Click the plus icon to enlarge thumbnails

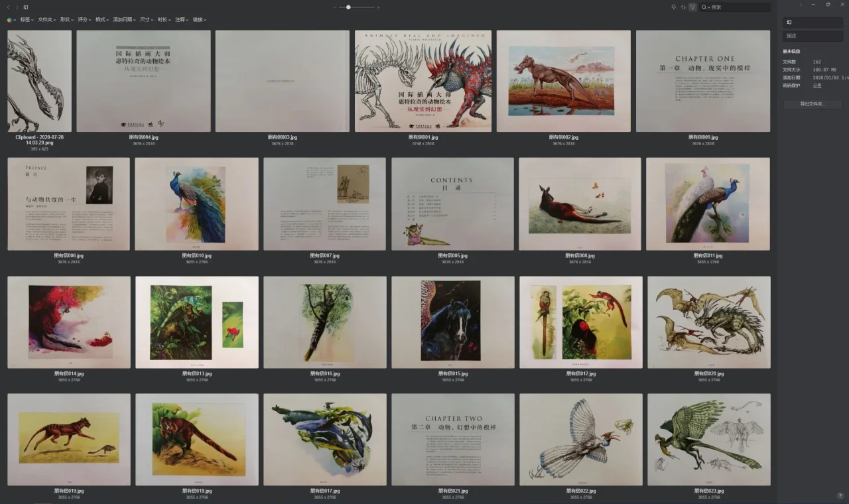(378, 7)
